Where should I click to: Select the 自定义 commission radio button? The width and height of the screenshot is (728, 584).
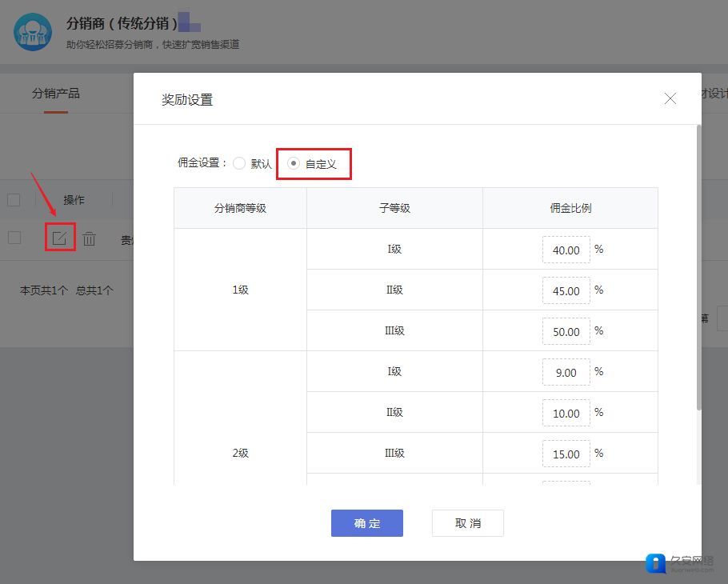click(x=294, y=163)
